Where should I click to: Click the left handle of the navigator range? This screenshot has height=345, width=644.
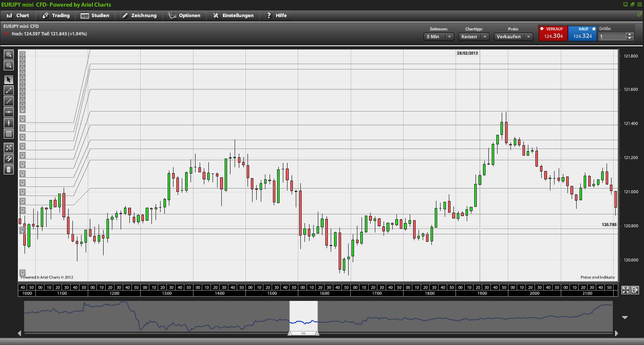tap(290, 333)
